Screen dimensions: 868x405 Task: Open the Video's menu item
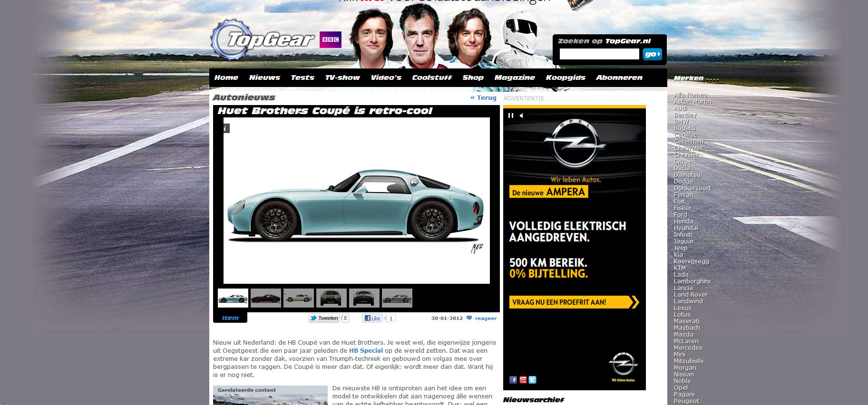[x=386, y=77]
